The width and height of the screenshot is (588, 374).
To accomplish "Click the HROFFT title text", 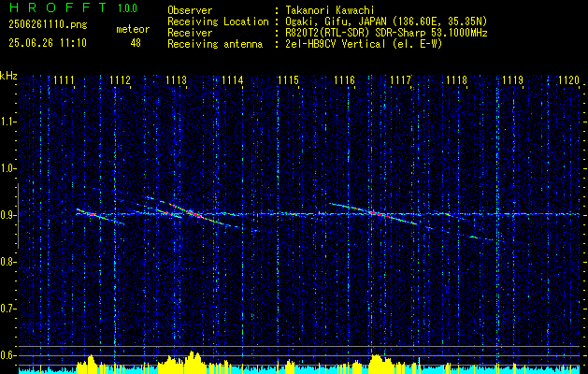I will (58, 7).
